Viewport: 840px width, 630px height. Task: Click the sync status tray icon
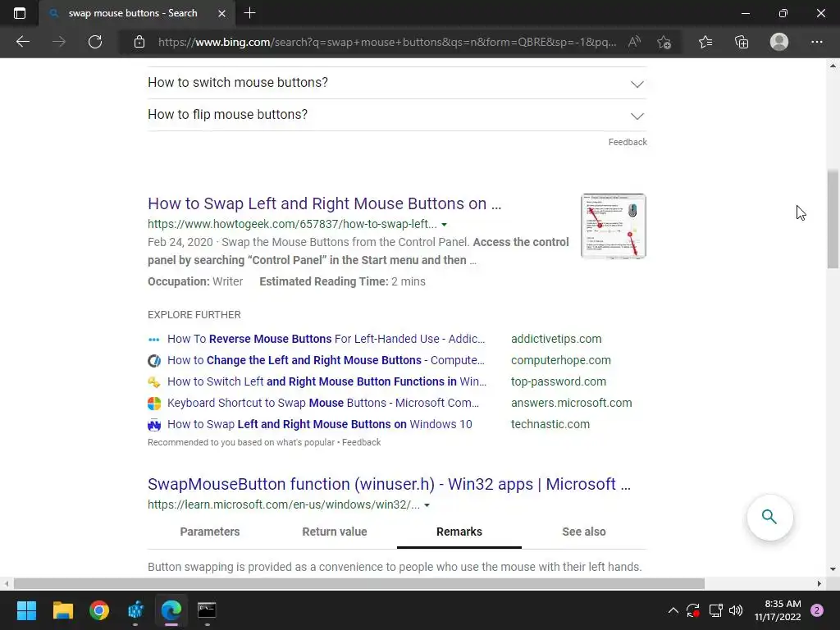[x=693, y=610]
